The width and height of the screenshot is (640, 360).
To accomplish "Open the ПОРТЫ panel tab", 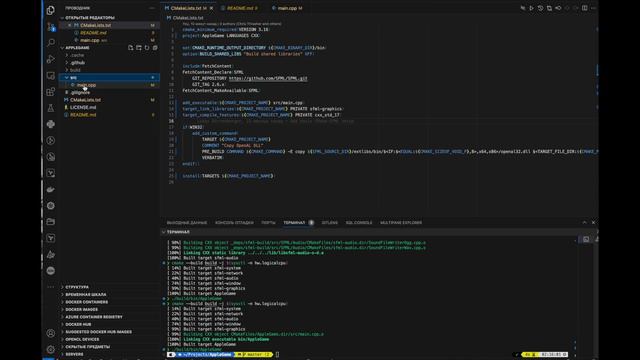I will click(x=269, y=223).
